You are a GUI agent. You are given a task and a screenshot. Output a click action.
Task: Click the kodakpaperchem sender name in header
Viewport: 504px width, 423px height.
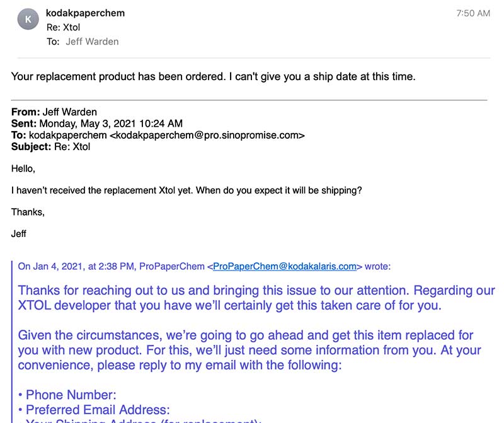86,13
